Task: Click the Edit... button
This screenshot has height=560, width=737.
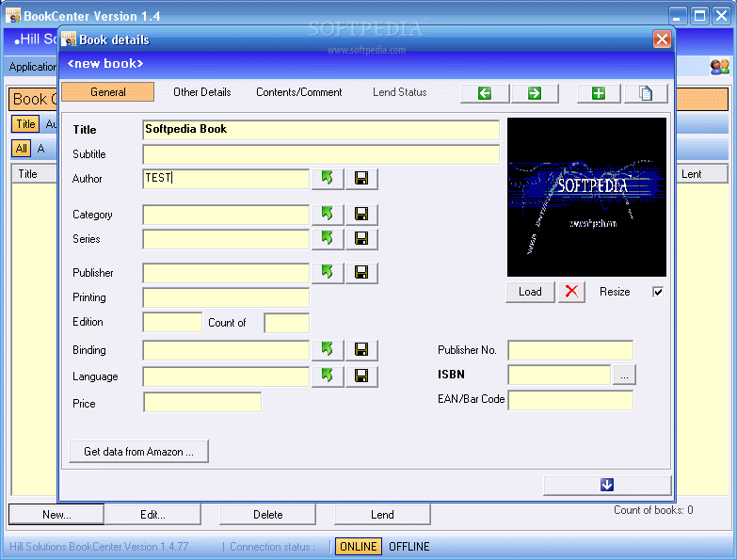Action: point(152,515)
